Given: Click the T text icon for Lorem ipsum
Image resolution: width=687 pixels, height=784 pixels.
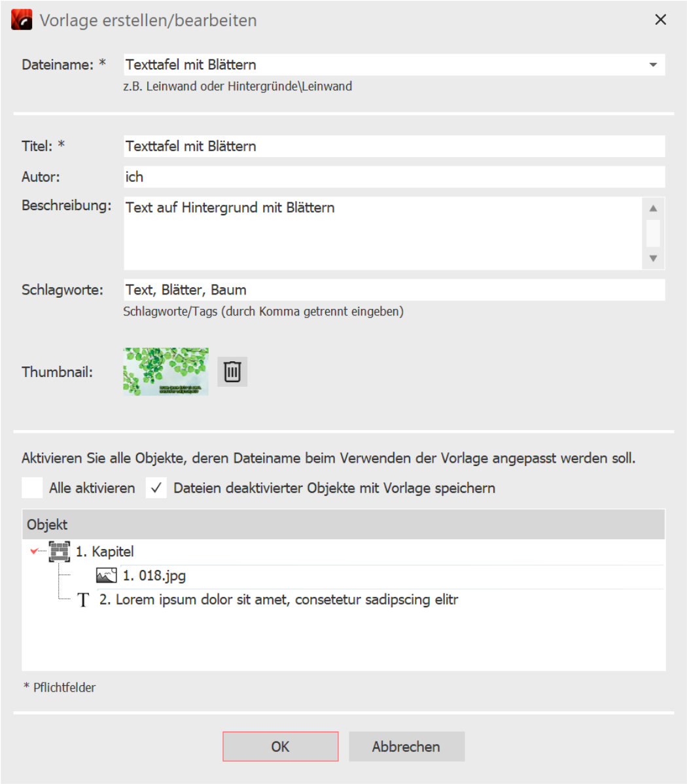Looking at the screenshot, I should (83, 600).
